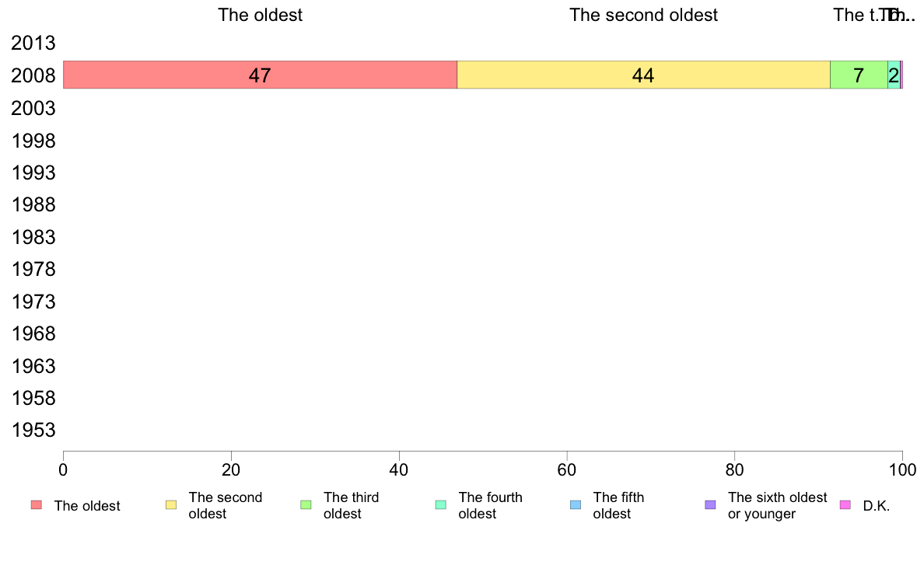Click the 1983 year label
The height and width of the screenshot is (572, 924).
33,237
